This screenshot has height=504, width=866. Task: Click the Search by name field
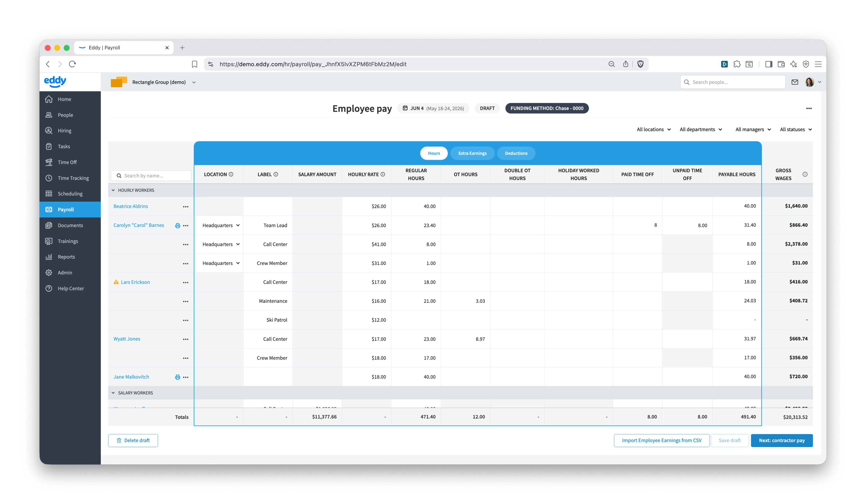click(x=151, y=176)
